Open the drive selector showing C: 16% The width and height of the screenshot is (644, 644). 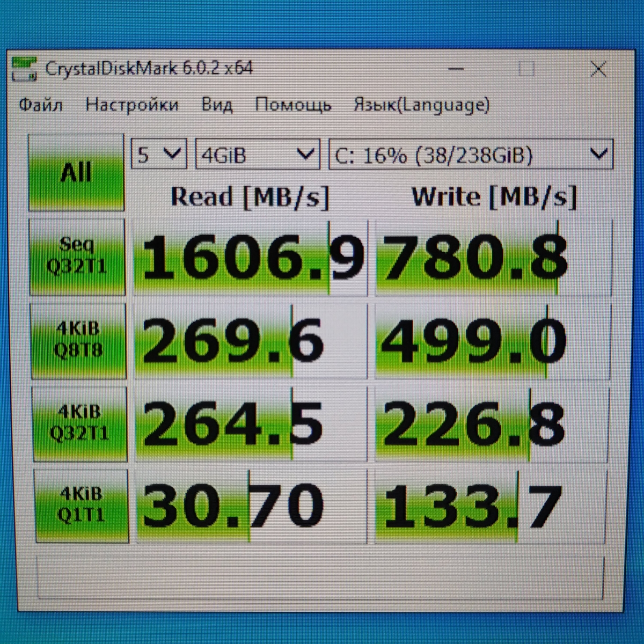coord(470,155)
